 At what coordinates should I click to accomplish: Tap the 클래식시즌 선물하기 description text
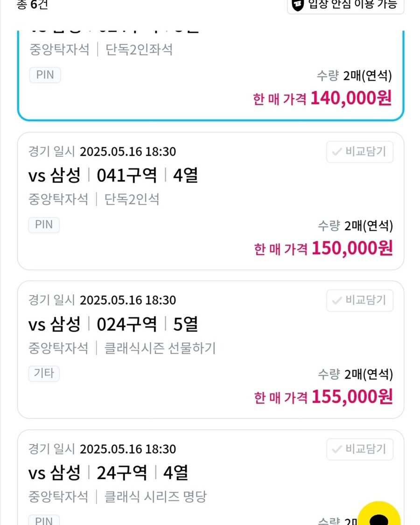160,348
